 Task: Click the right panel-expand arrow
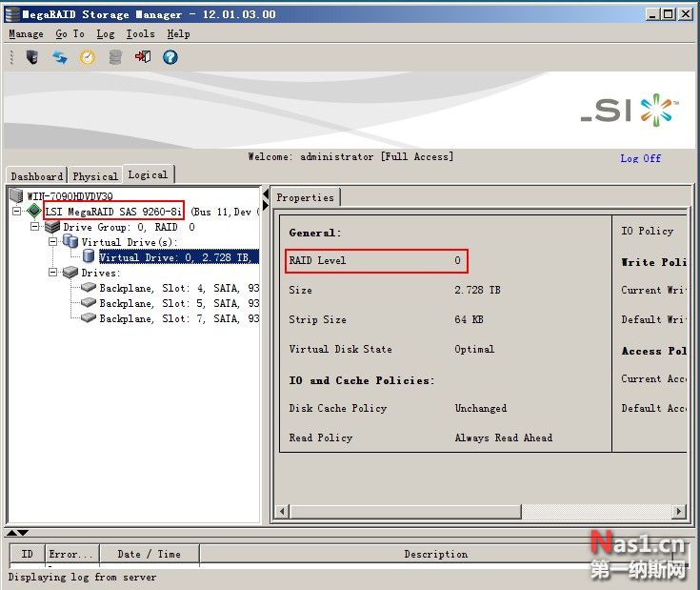[266, 206]
